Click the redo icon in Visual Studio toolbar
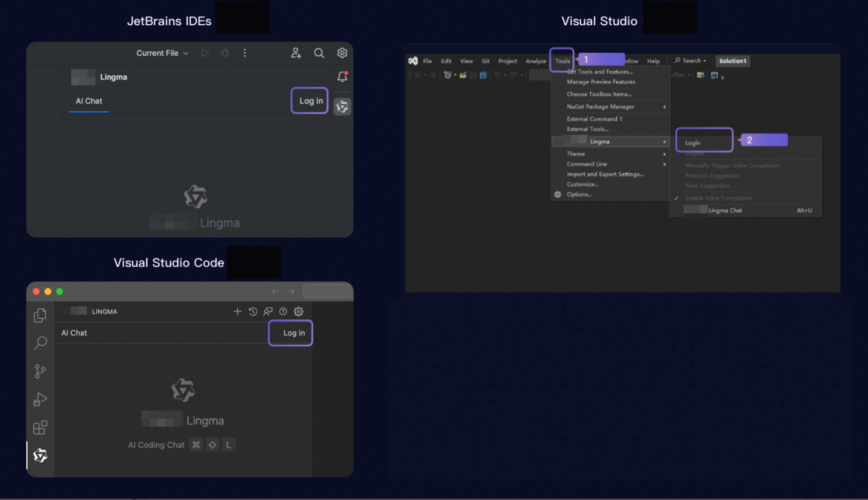Image resolution: width=868 pixels, height=500 pixels. coord(513,75)
